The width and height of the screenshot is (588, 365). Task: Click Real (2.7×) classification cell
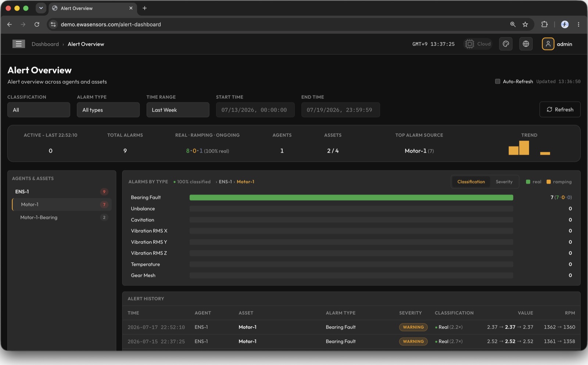(449, 341)
